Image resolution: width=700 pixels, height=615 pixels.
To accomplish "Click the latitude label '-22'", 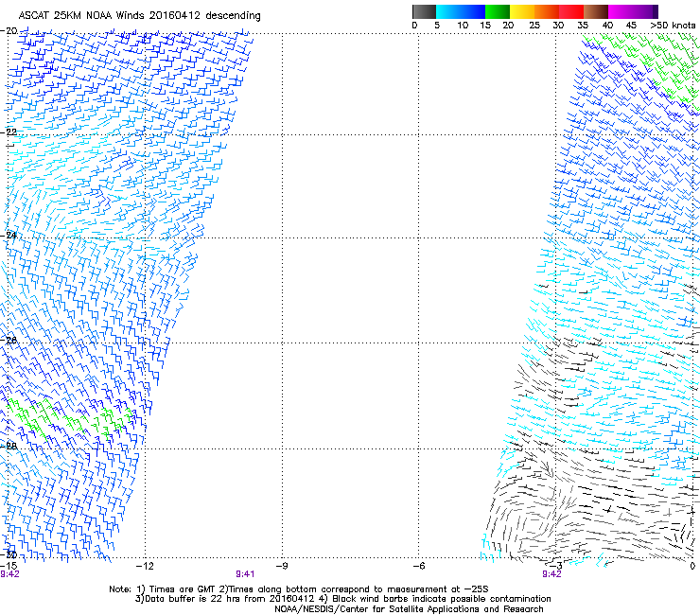I will coord(9,132).
